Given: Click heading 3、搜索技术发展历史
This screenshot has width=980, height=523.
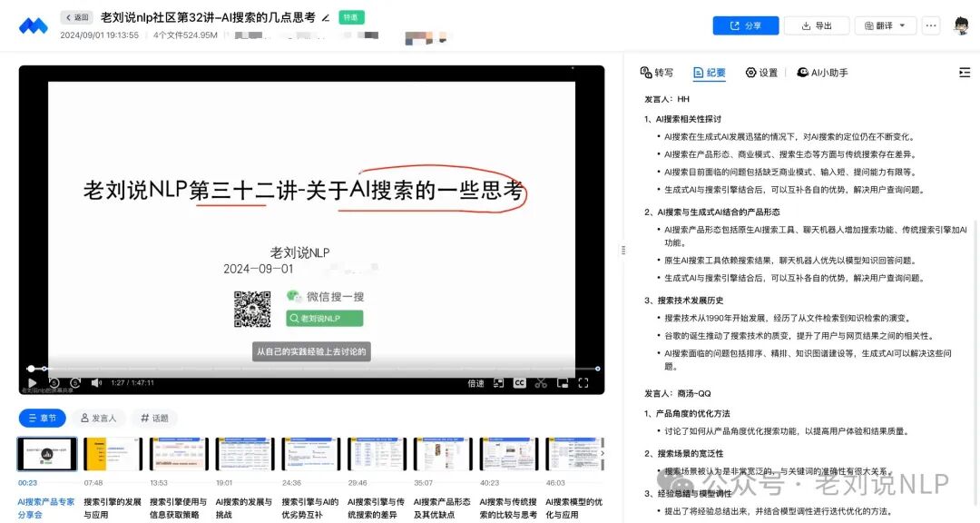Looking at the screenshot, I should 684,301.
